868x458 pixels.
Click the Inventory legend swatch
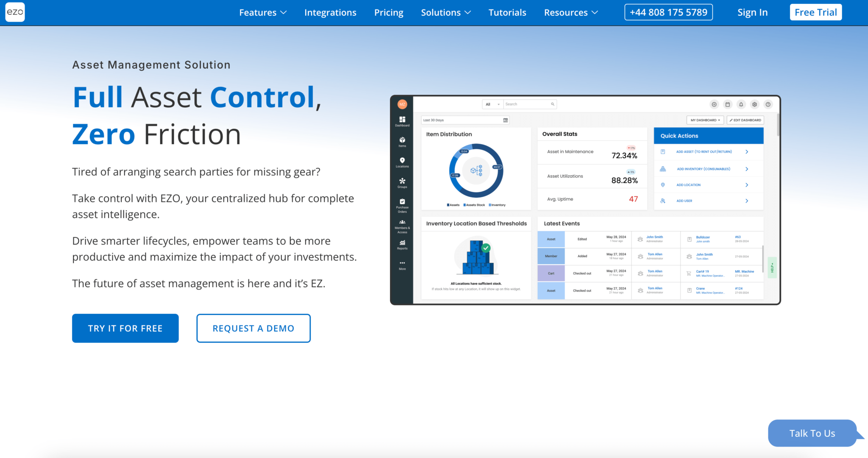coord(490,205)
